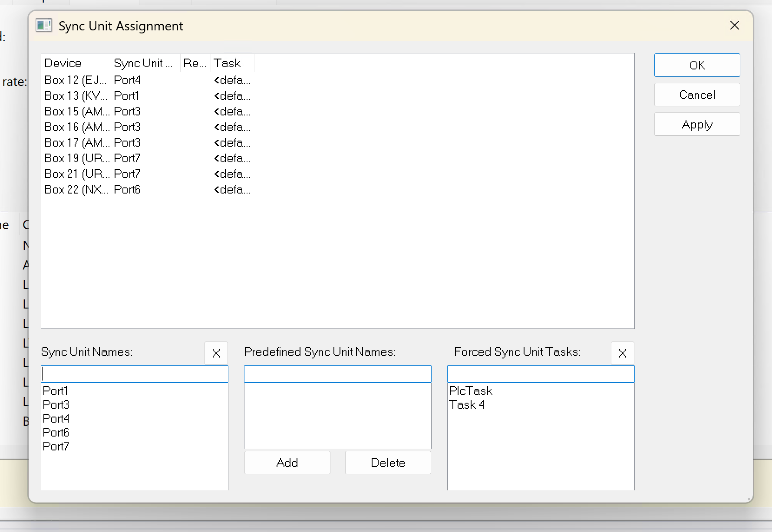Clear selection with X beside Sync Unit Names
Viewport: 772px width, 532px height.
click(x=216, y=353)
